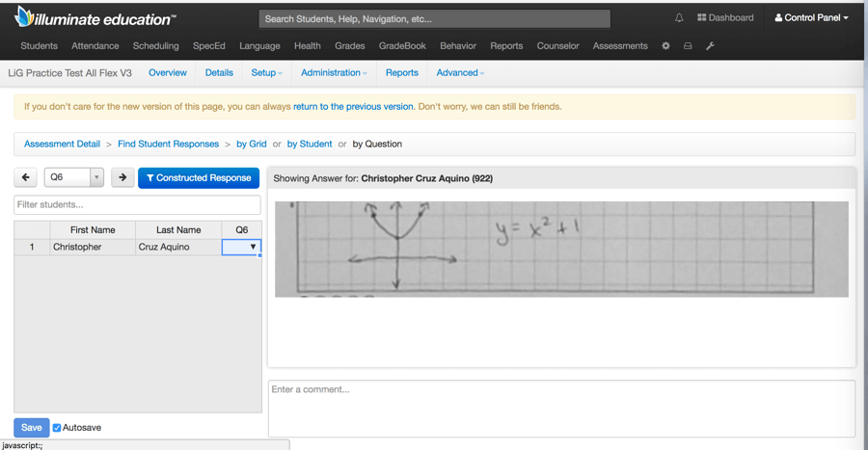Image resolution: width=868 pixels, height=450 pixels.
Task: Go to next question with right arrow
Action: (122, 177)
